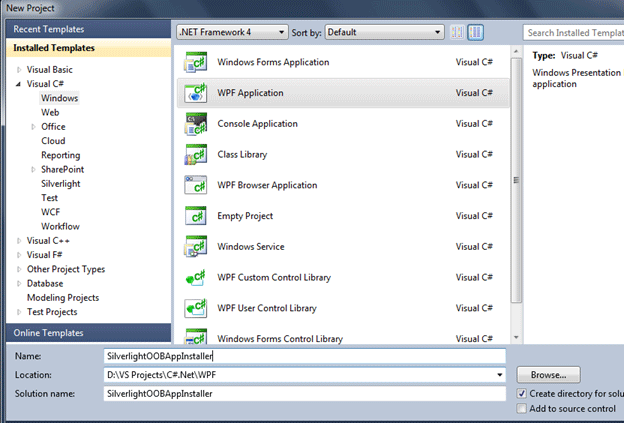Select the Silverlight category

tap(60, 183)
